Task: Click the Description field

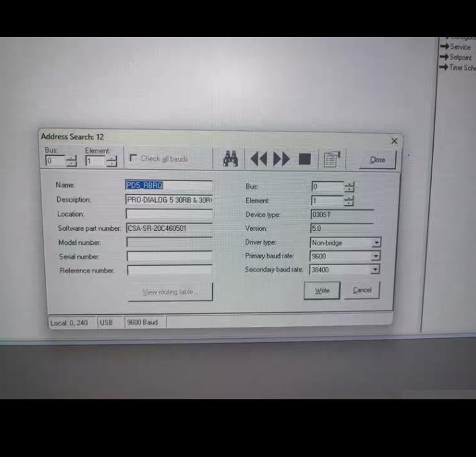Action: (x=169, y=200)
